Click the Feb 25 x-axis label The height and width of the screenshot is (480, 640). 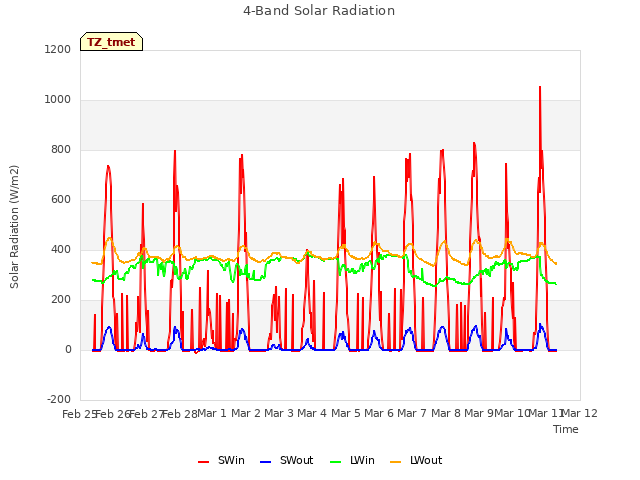[x=79, y=414]
